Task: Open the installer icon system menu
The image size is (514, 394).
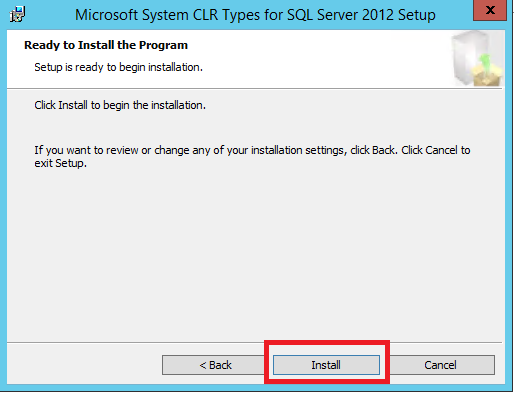Action: pos(17,15)
